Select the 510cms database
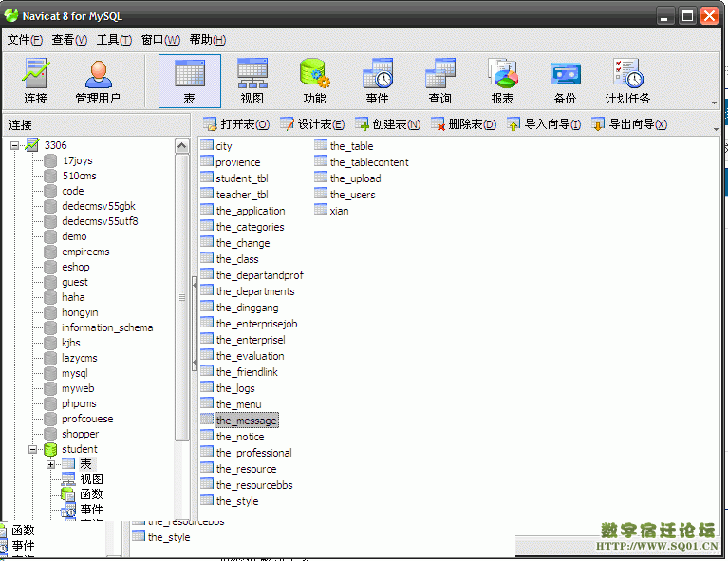728x561 pixels. point(80,176)
